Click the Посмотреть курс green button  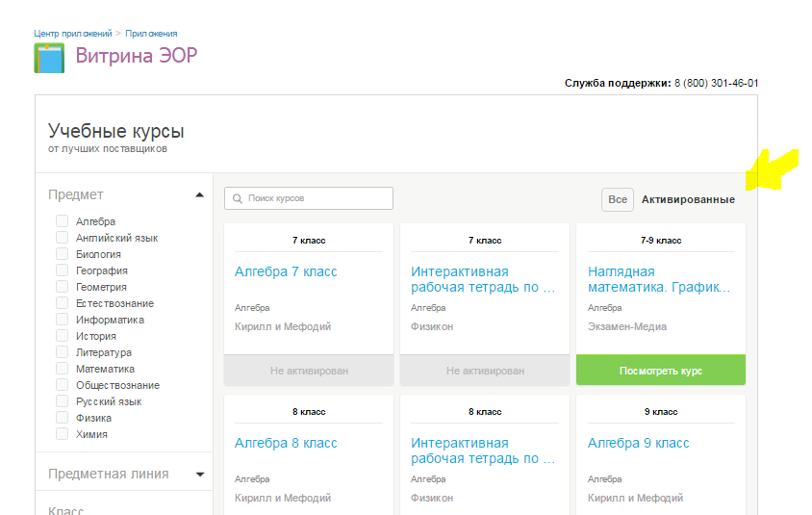(661, 370)
